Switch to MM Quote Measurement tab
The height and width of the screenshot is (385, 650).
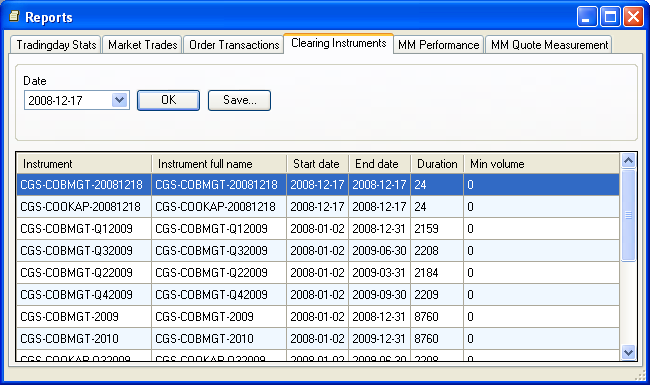click(x=549, y=45)
